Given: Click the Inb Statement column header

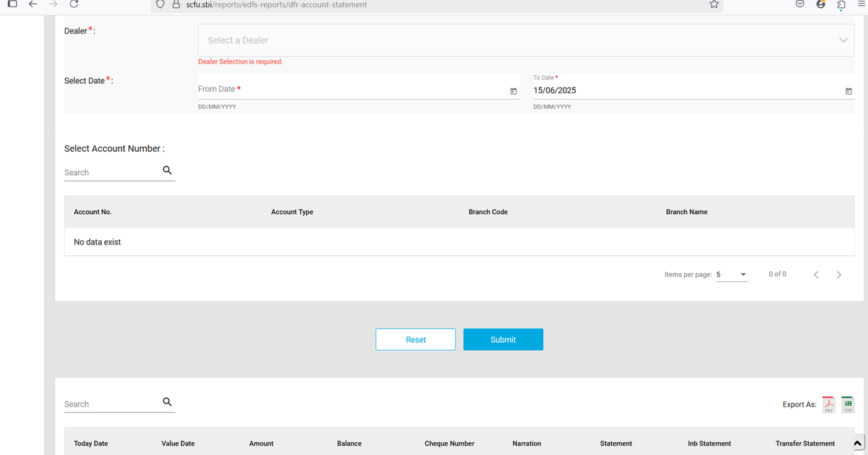Looking at the screenshot, I should click(x=710, y=443).
